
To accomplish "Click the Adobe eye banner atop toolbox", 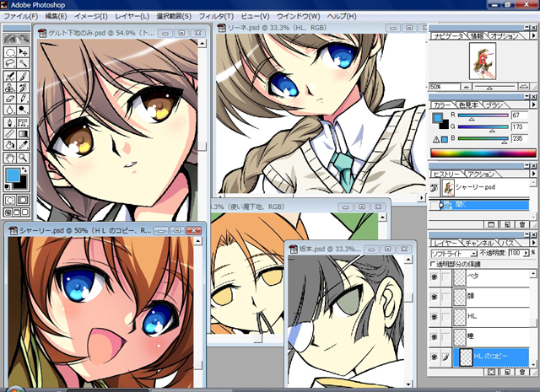I will 17,39.
